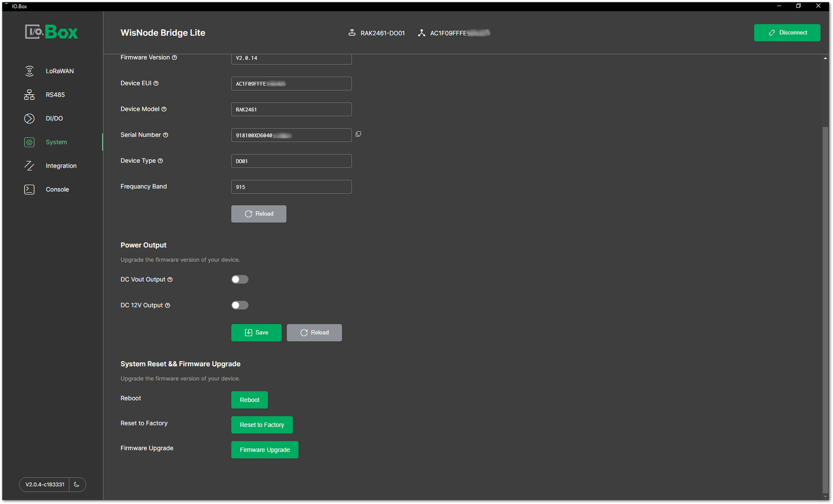The height and width of the screenshot is (504, 833).
Task: Click the Console terminal icon in sidebar
Action: [29, 189]
